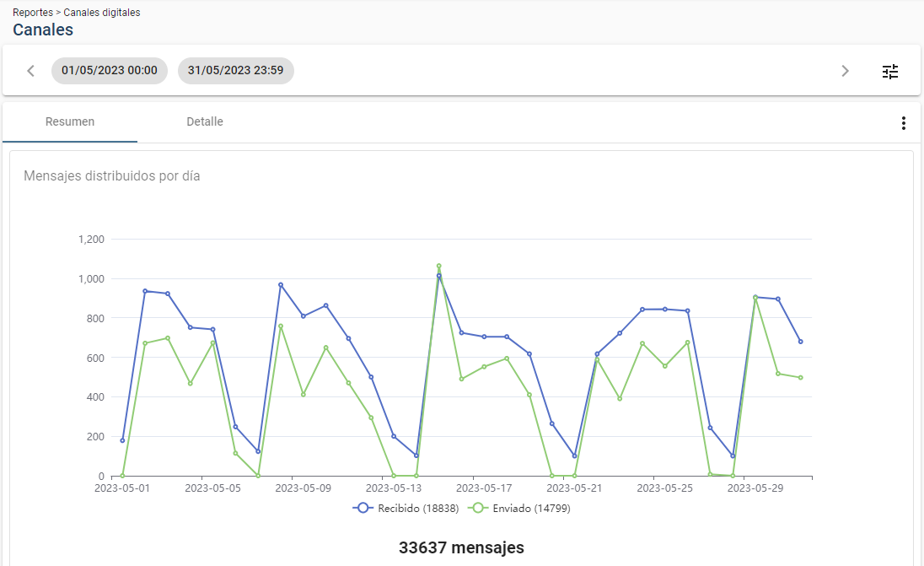
Task: Click the 2023-05-21 x-axis label
Action: (x=575, y=488)
